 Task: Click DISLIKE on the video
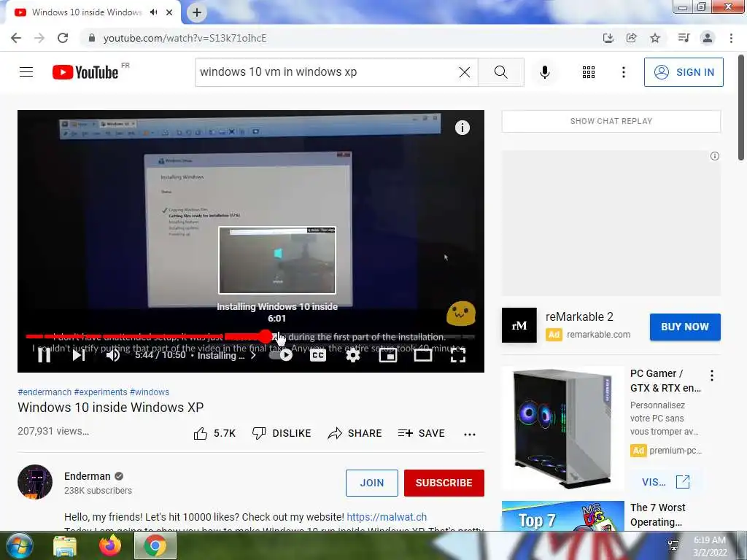282,433
